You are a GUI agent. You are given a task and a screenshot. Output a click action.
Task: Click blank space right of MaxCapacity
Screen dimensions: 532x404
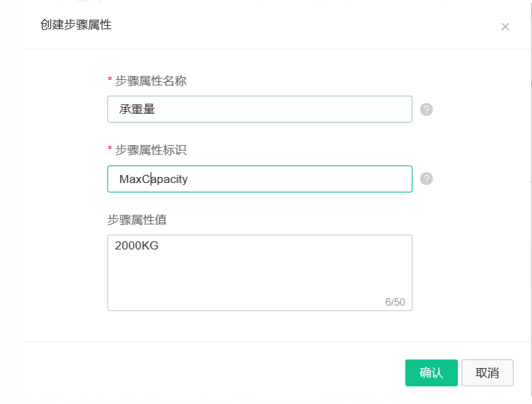[x=299, y=179]
